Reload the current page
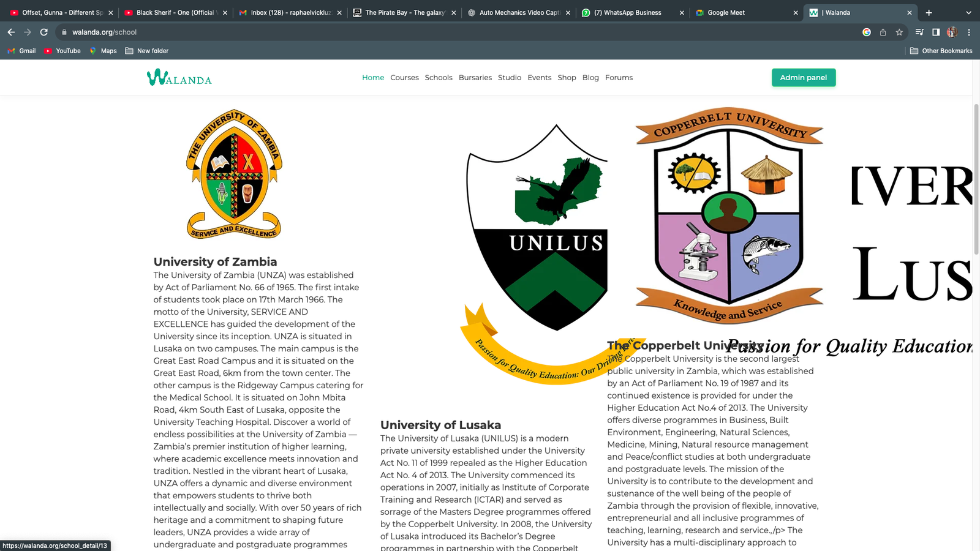The image size is (980, 551). click(44, 32)
